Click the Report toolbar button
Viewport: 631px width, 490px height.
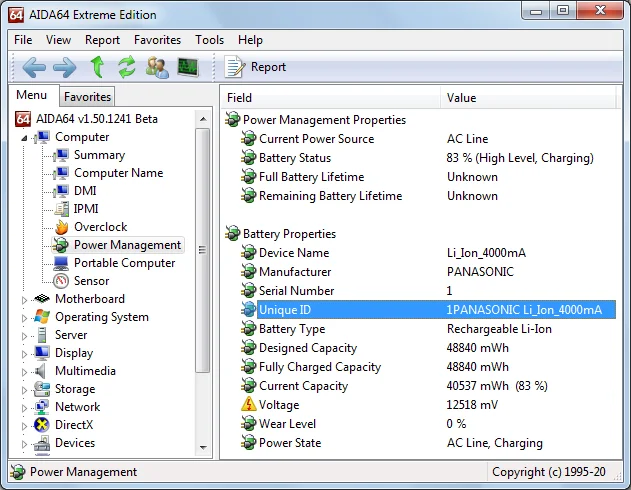256,67
